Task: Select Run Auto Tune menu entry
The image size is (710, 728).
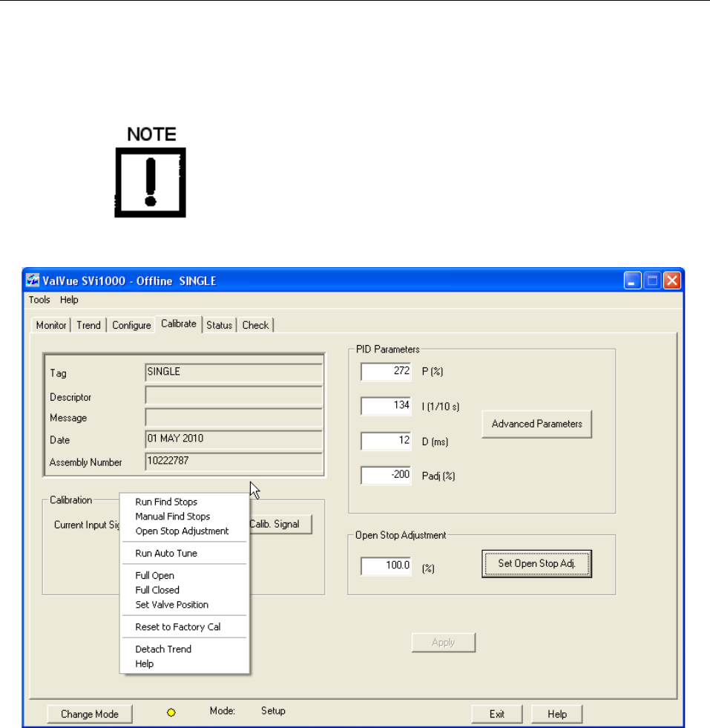Action: click(185, 554)
